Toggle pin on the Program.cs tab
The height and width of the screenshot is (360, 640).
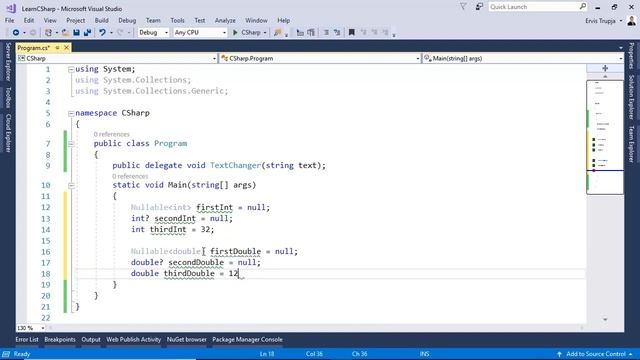[57, 48]
